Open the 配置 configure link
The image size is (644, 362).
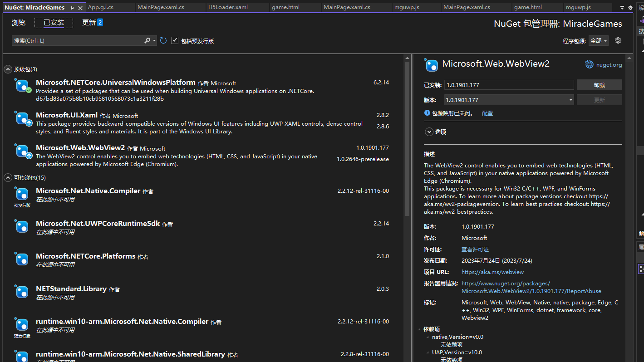click(487, 113)
